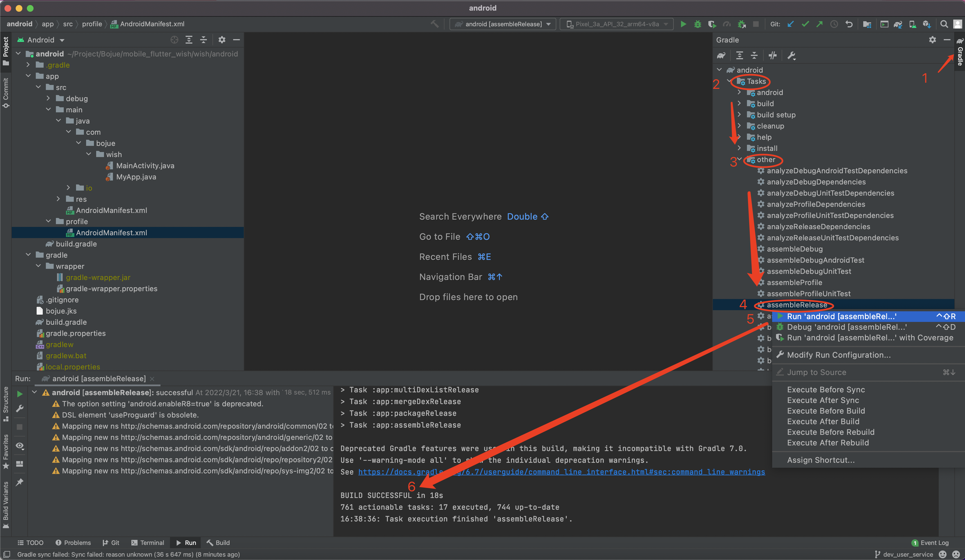Click the Git update project arrow

(790, 24)
